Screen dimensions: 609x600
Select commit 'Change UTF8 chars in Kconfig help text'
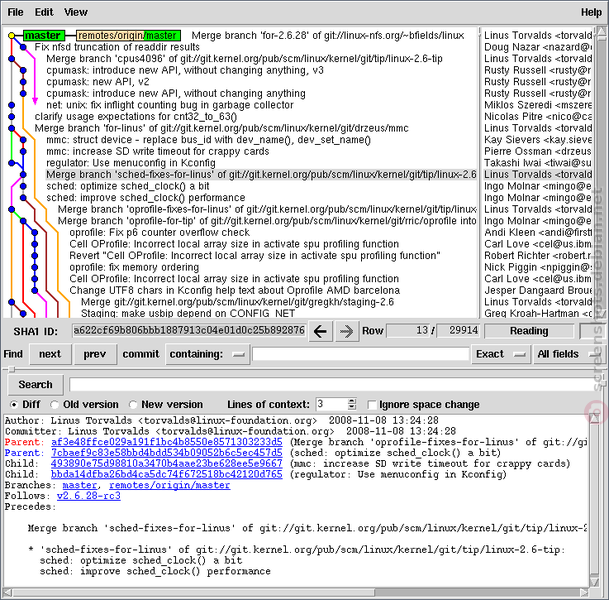coord(234,290)
